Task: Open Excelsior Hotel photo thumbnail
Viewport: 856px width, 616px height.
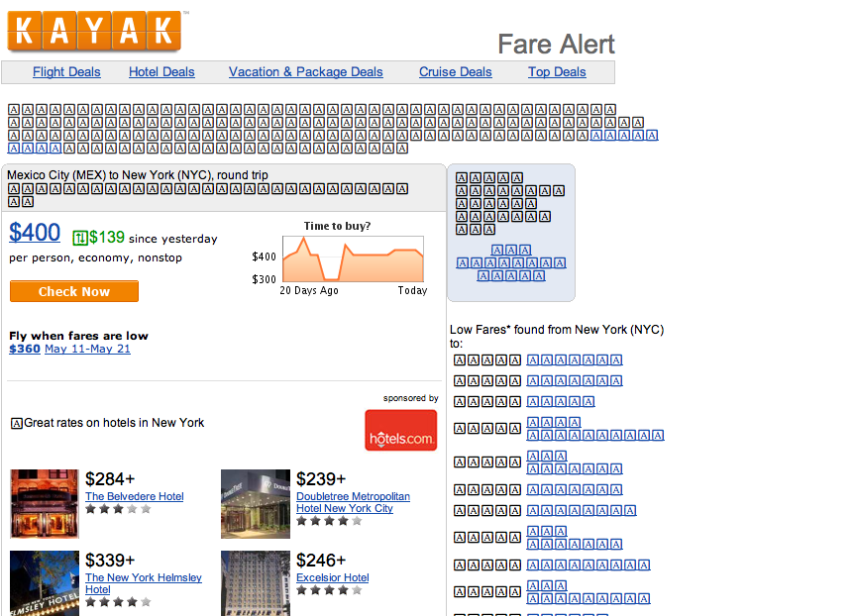Action: point(256,583)
